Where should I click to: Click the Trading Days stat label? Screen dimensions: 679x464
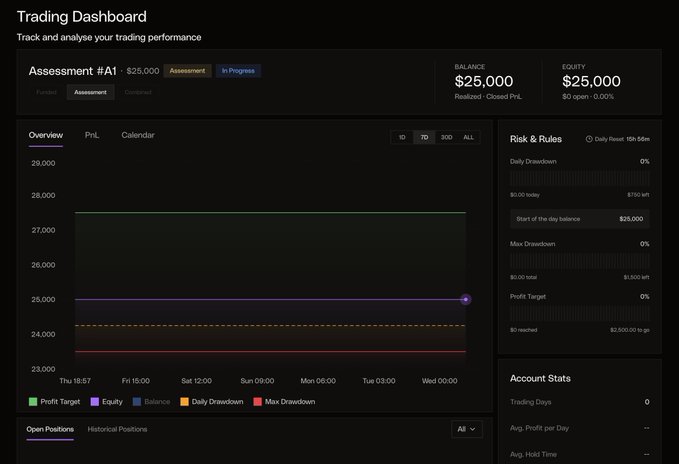coord(530,402)
